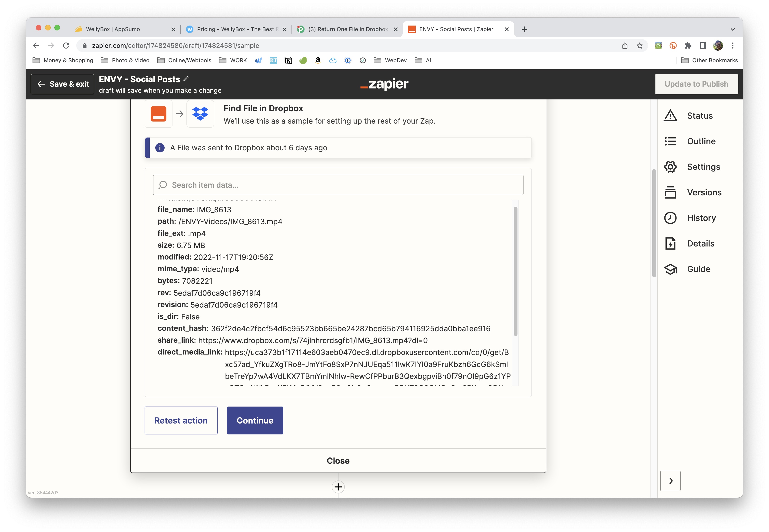769x532 pixels.
Task: Click the browser address bar URL
Action: [176, 46]
